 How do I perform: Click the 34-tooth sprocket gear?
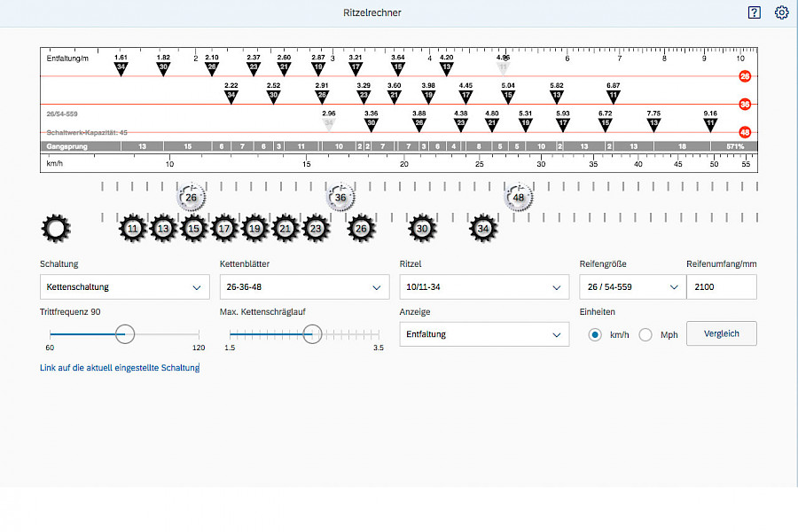[482, 229]
